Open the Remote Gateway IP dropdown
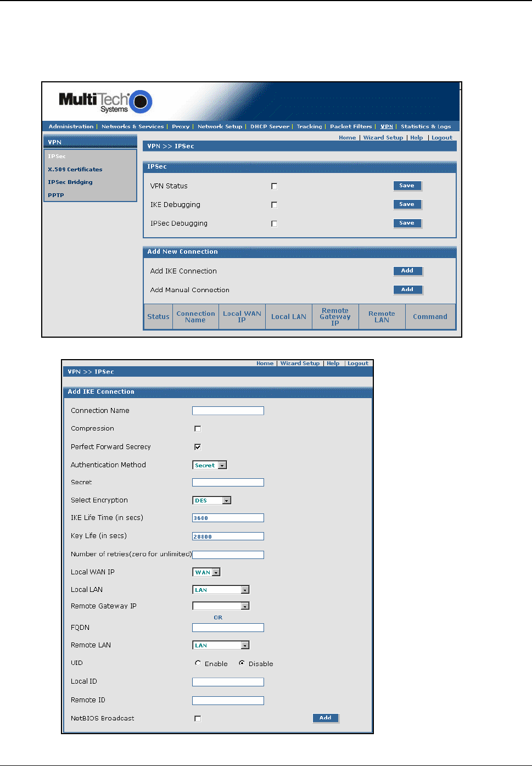This screenshot has height=766, width=532. [x=221, y=606]
